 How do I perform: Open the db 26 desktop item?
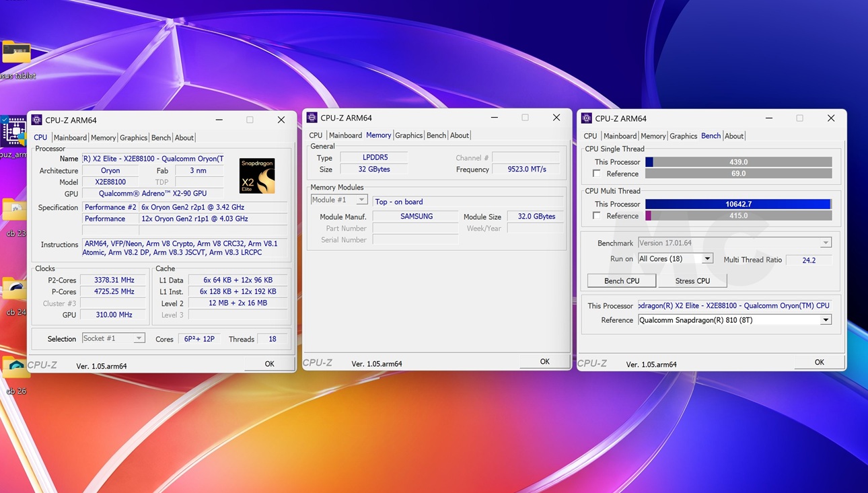[15, 375]
